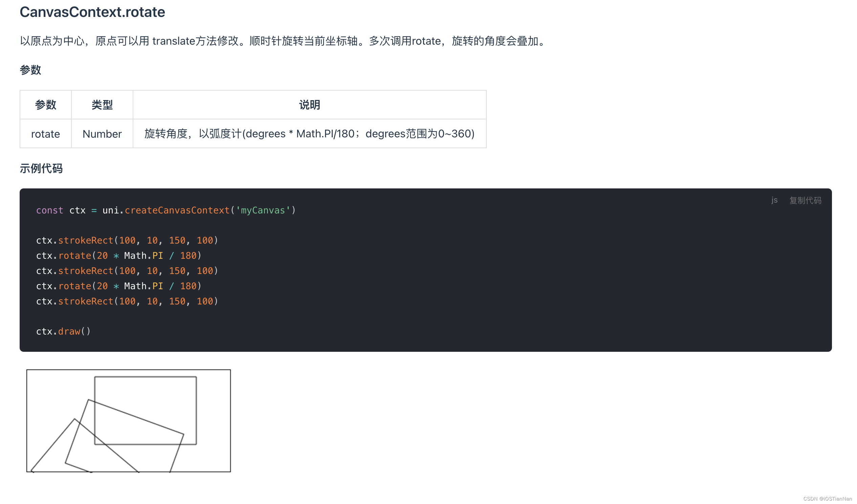
Task: Click the createCanvasContext code line
Action: (166, 210)
